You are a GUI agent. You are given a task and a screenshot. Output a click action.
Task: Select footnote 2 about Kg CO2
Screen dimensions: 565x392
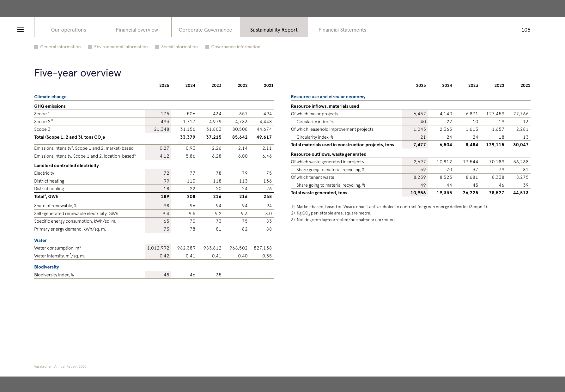[x=331, y=213]
